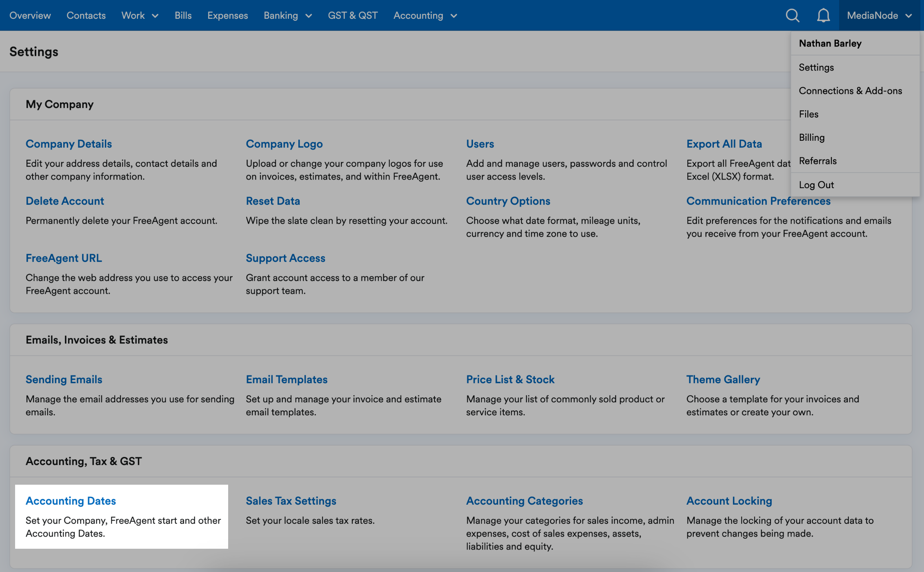Open Referrals from the account menu
Viewport: 924px width, 572px height.
tap(818, 161)
